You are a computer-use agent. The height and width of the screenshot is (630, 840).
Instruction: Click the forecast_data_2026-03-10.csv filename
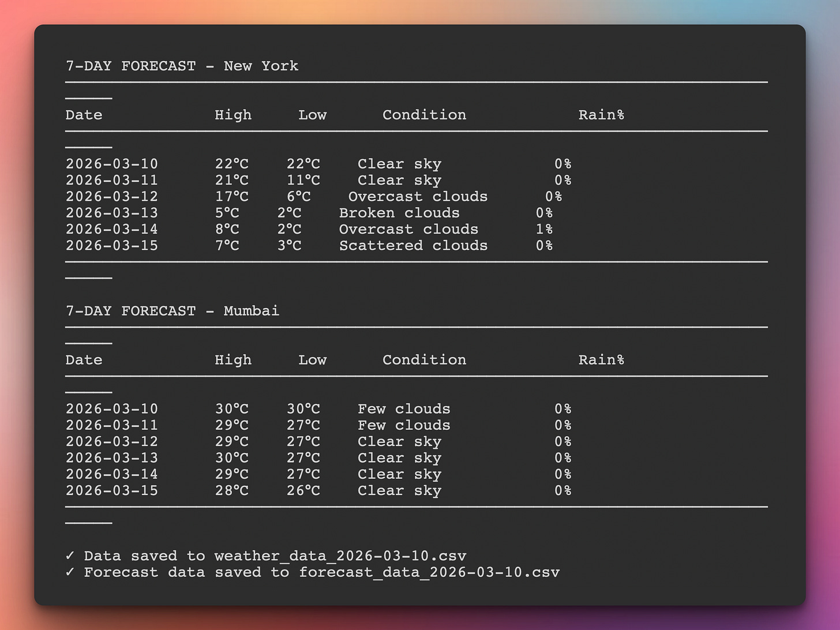[429, 572]
